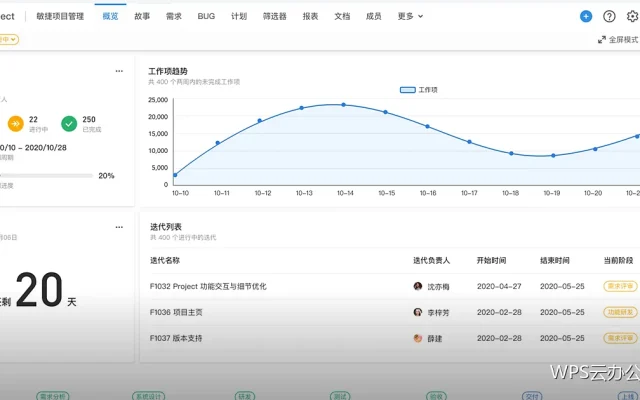Open the 计划 tab
This screenshot has height=400, width=640.
239,16
